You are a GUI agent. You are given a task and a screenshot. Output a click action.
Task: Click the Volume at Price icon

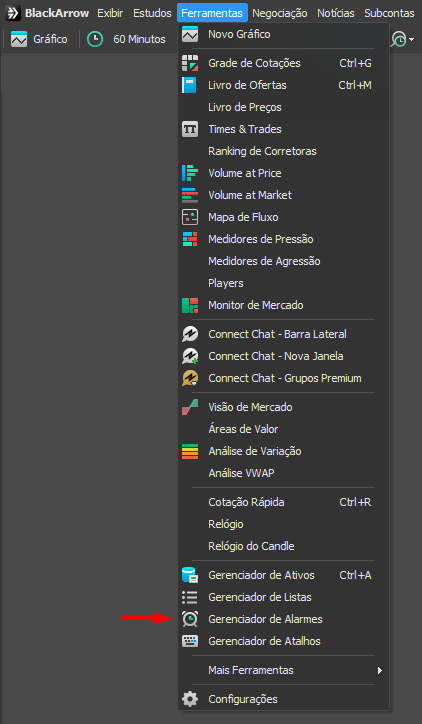pyautogui.click(x=190, y=173)
